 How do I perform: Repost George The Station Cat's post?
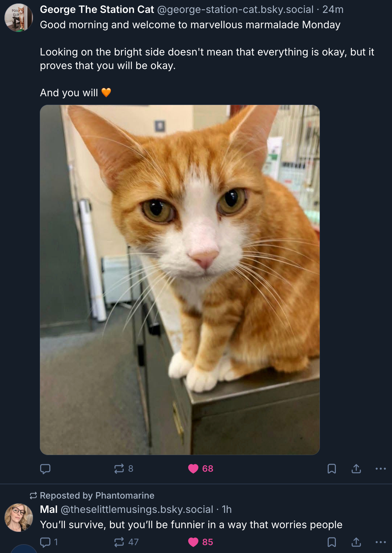(119, 469)
